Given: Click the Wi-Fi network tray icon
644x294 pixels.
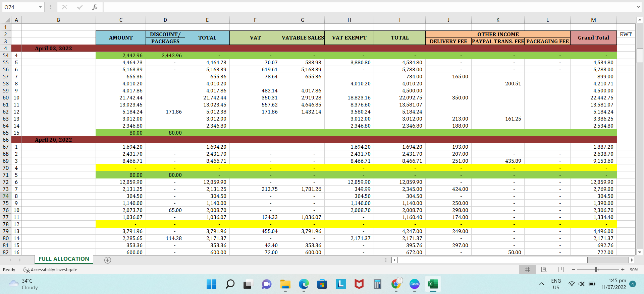Looking at the screenshot, I should [572, 284].
